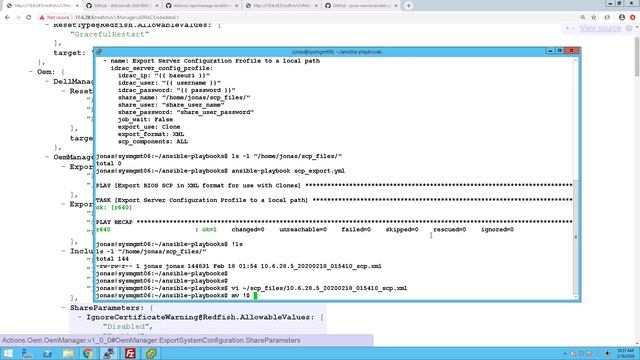
Task: Collapse the Oem node in JSON tree
Action: coord(31,72)
